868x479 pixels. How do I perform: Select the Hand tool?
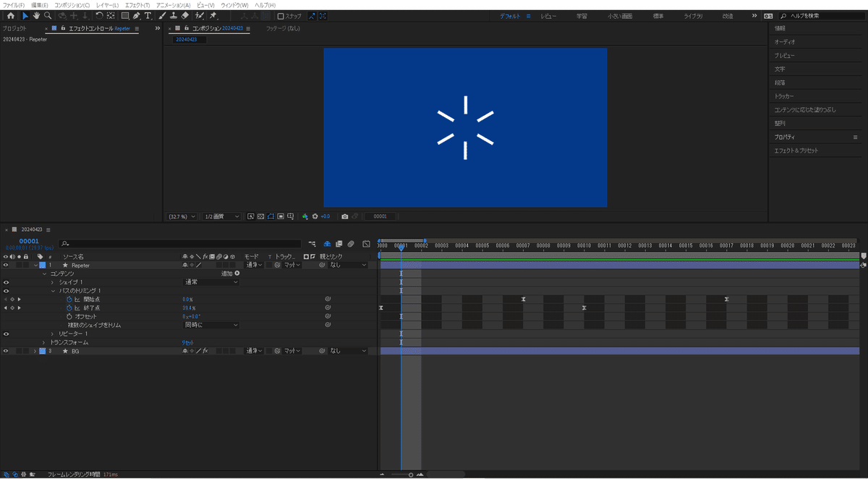pos(36,15)
